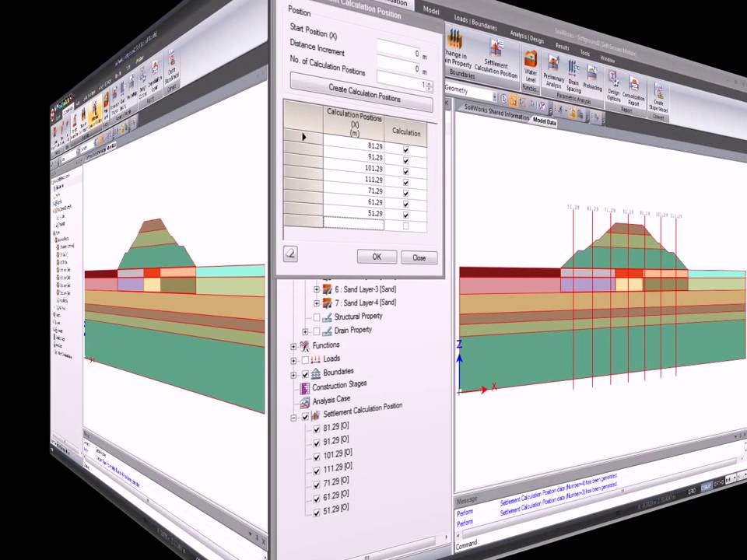Switch to SoilWorks Shared Information tab
This screenshot has height=560, width=747.
click(496, 112)
